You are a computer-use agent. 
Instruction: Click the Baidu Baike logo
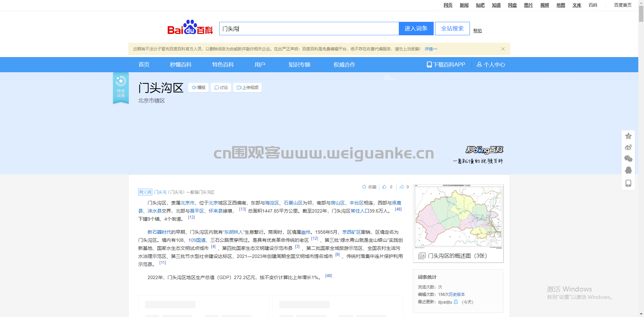point(190,28)
